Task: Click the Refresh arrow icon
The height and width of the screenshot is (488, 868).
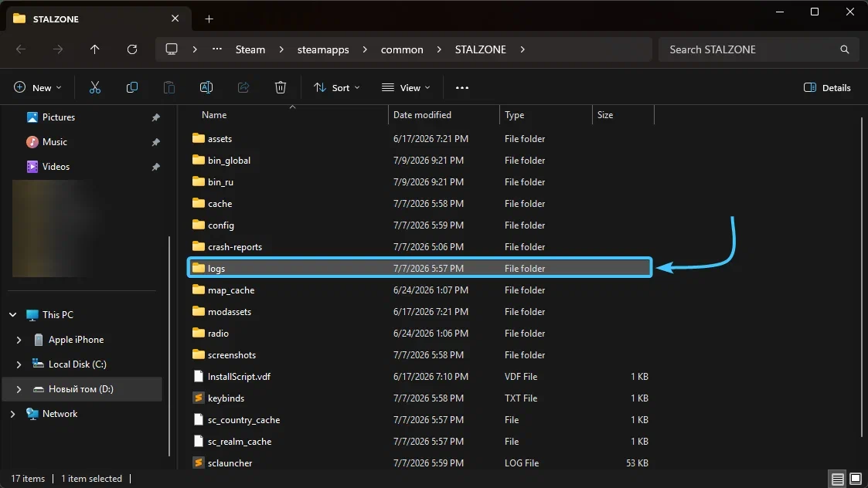Action: (x=131, y=49)
